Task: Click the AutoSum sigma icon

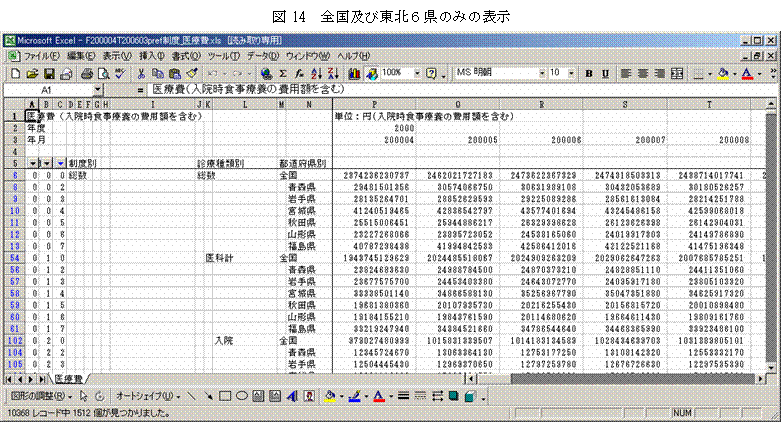Action: [x=283, y=73]
